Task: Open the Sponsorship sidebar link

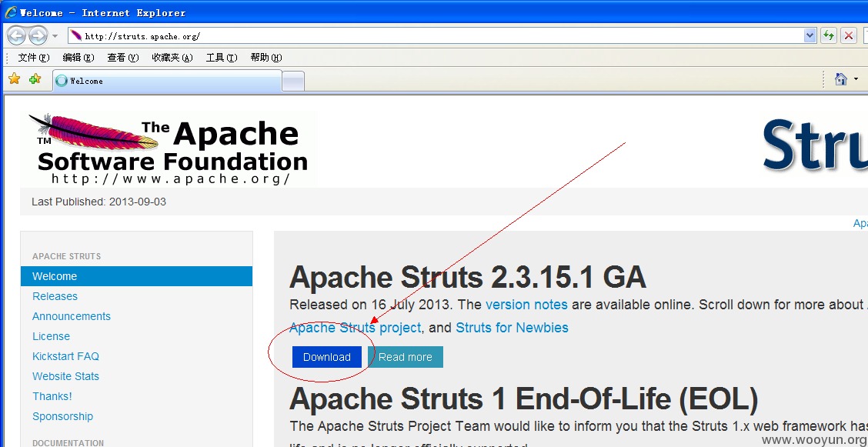Action: point(62,416)
